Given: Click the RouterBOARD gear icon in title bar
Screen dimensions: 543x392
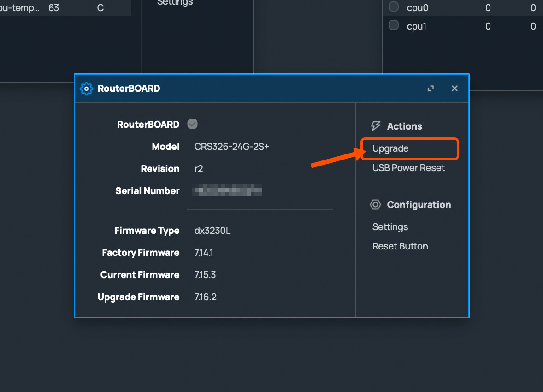Looking at the screenshot, I should 86,89.
